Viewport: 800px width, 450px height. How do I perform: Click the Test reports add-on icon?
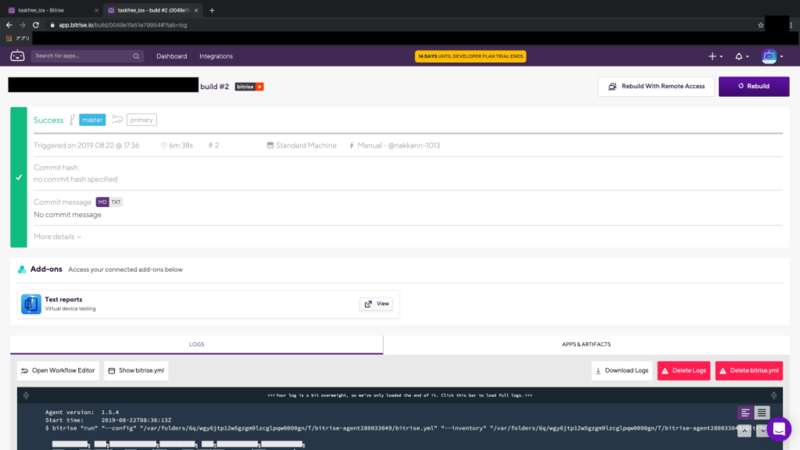31,304
